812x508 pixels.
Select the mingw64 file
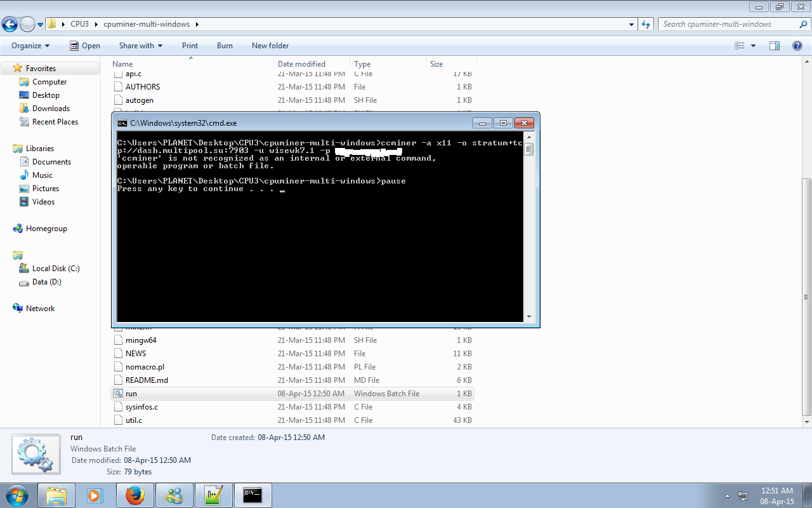pyautogui.click(x=141, y=340)
